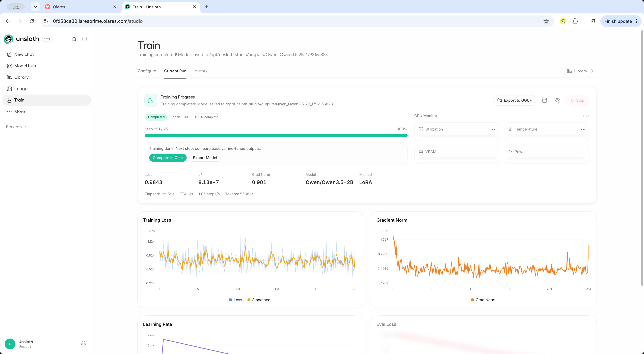Click the Finish update button
This screenshot has height=354, width=644.
click(x=621, y=21)
